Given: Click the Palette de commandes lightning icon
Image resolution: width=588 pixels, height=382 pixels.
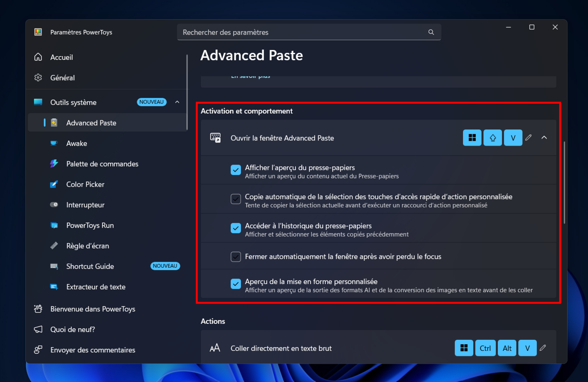Looking at the screenshot, I should click(x=54, y=163).
